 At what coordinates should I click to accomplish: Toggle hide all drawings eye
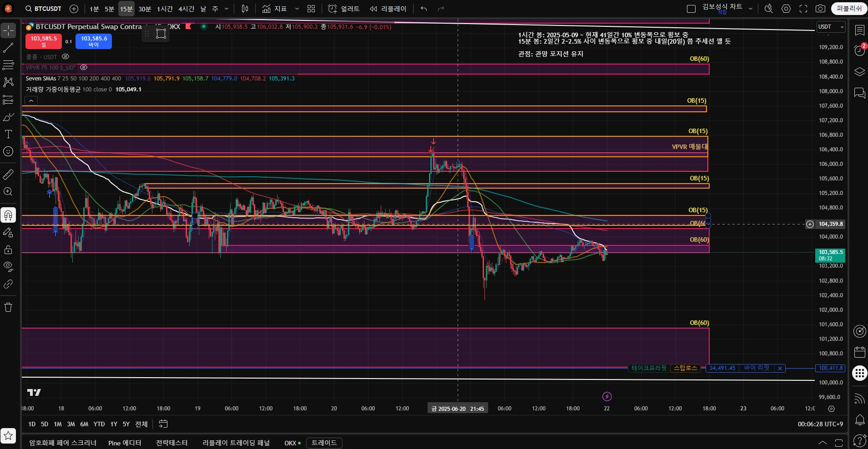(8, 267)
